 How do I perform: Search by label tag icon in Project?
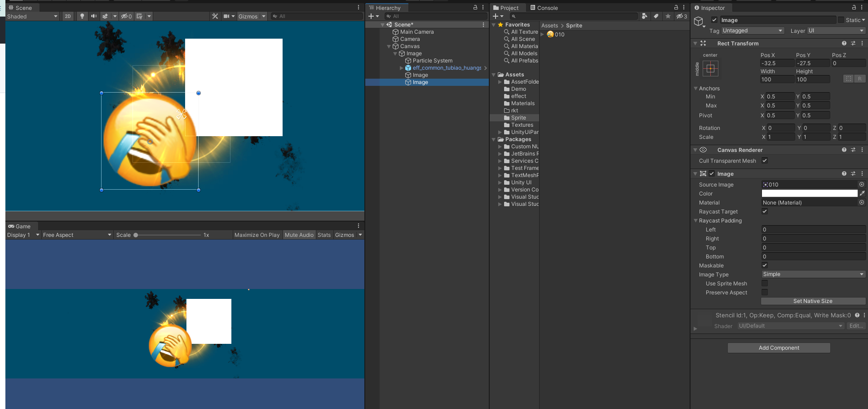pos(656,16)
